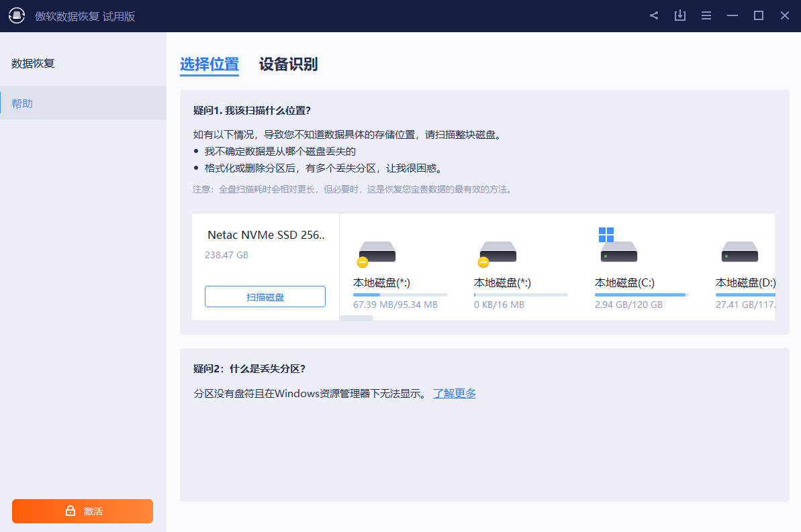Minimize the data recovery window

pos(733,16)
